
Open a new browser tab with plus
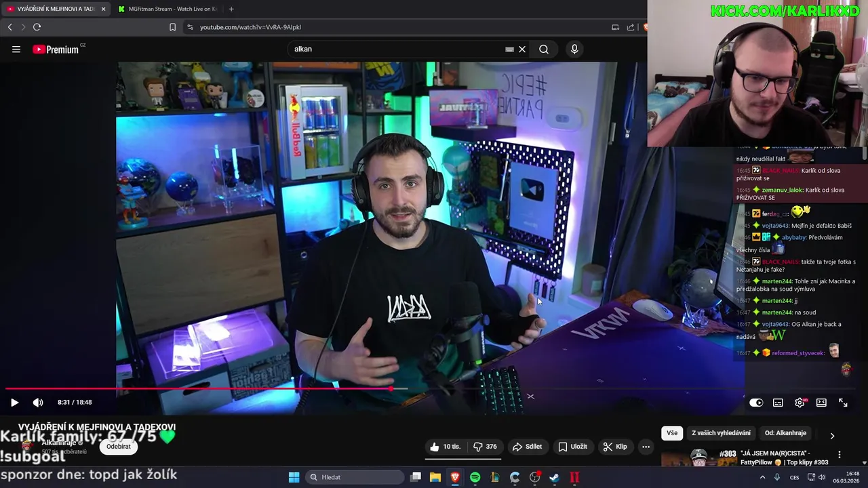[x=231, y=9]
